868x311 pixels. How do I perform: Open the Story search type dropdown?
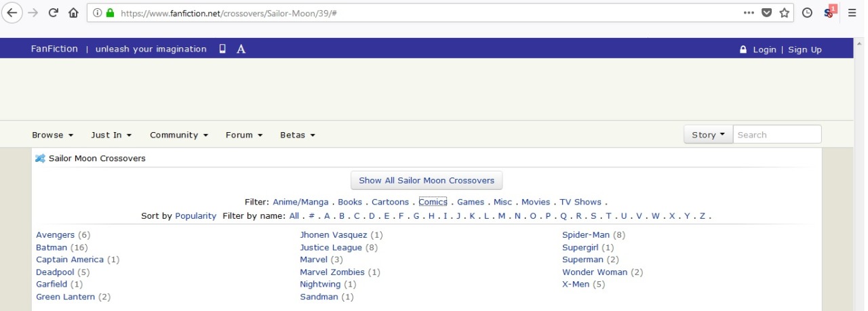pos(708,135)
